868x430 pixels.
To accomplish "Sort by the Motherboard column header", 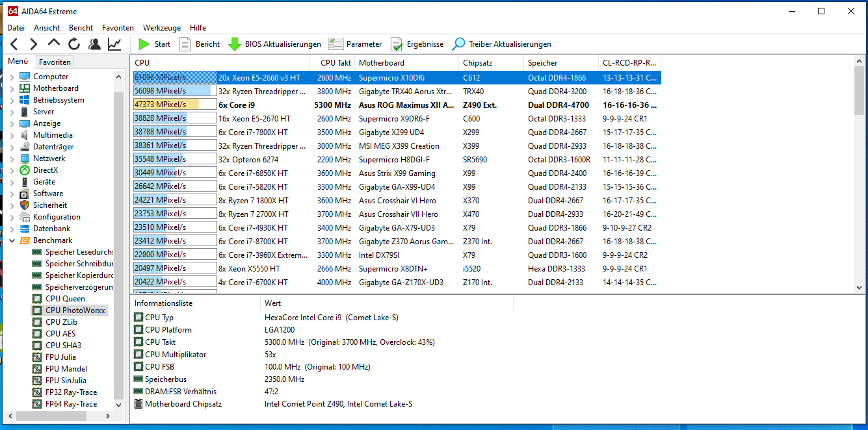I will tap(407, 63).
